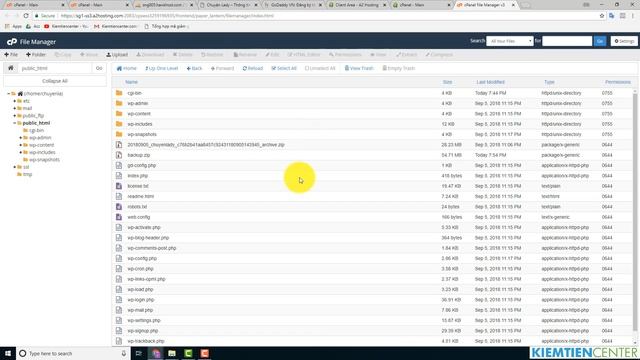Open the Windows Start menu

click(x=8, y=353)
